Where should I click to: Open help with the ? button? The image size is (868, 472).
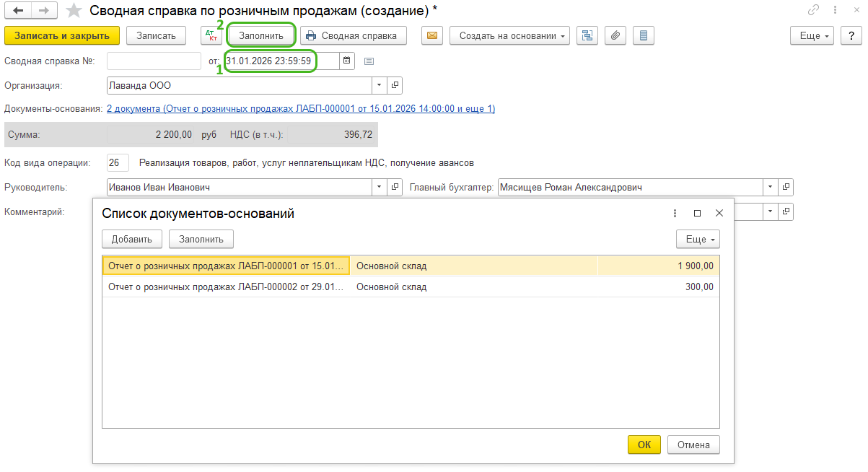852,35
